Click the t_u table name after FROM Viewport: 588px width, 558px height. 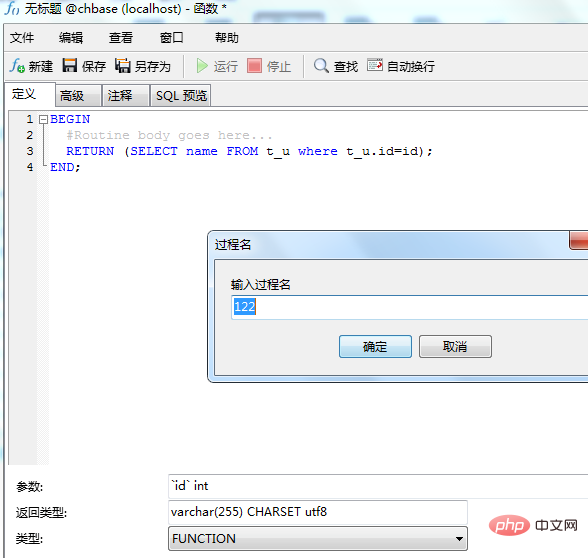pyautogui.click(x=278, y=152)
